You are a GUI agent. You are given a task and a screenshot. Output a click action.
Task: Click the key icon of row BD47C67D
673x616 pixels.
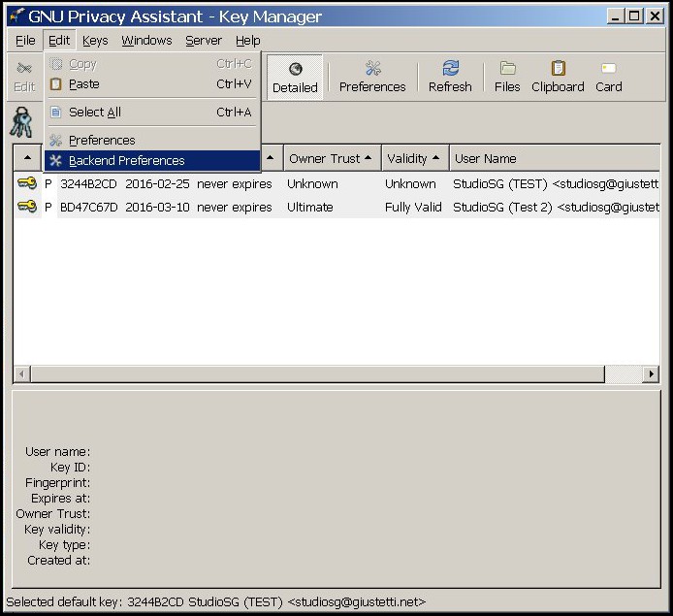[x=27, y=207]
